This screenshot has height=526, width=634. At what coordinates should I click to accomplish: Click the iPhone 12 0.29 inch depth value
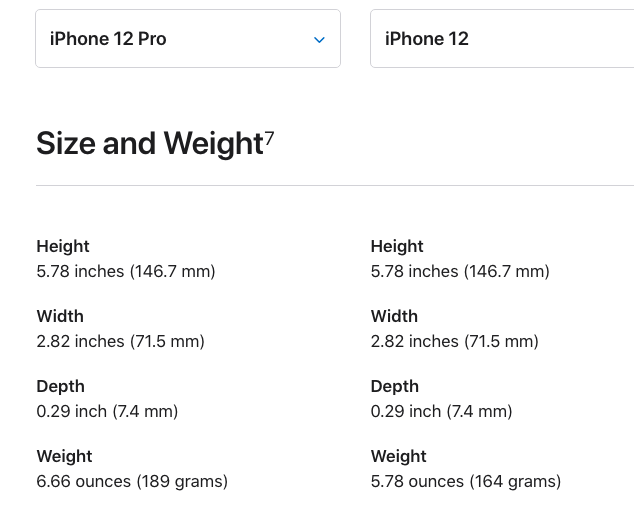click(x=442, y=411)
